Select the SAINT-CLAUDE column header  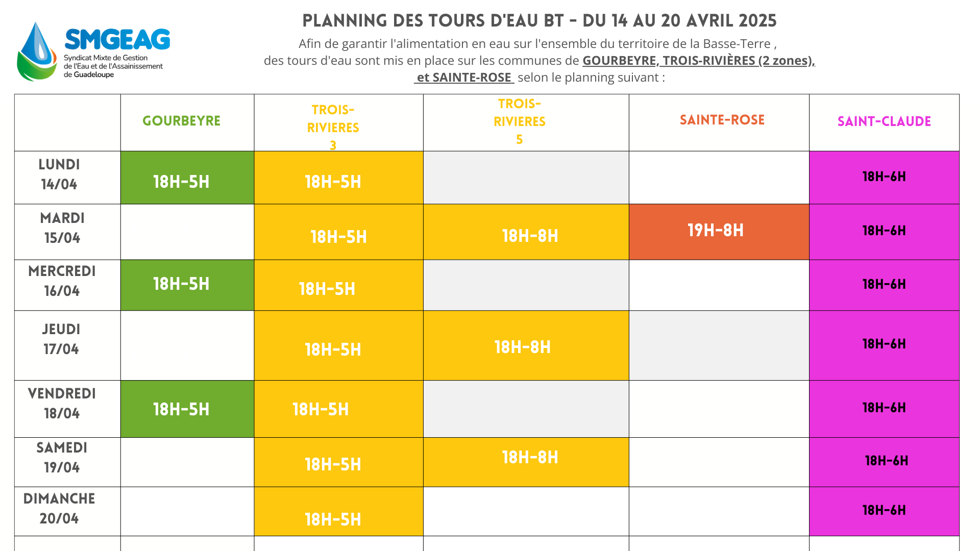click(x=884, y=122)
